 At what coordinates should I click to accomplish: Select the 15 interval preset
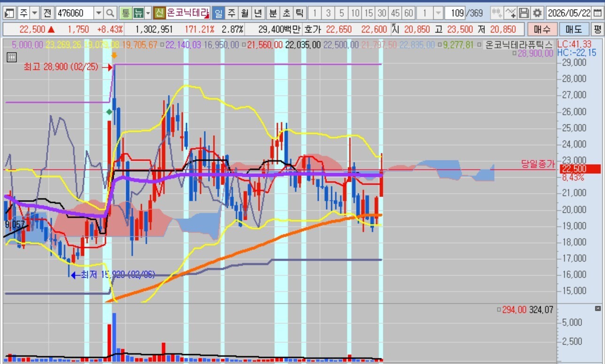coord(369,13)
